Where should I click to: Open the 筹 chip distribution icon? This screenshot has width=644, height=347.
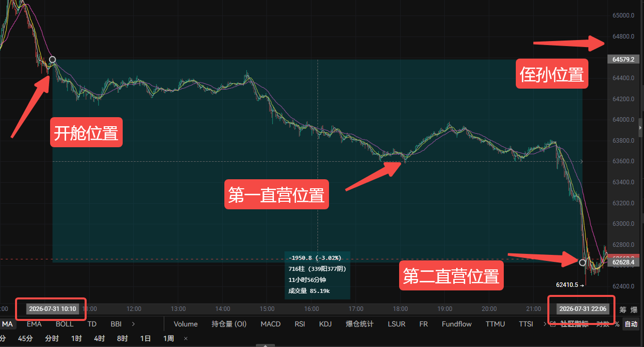pos(622,309)
